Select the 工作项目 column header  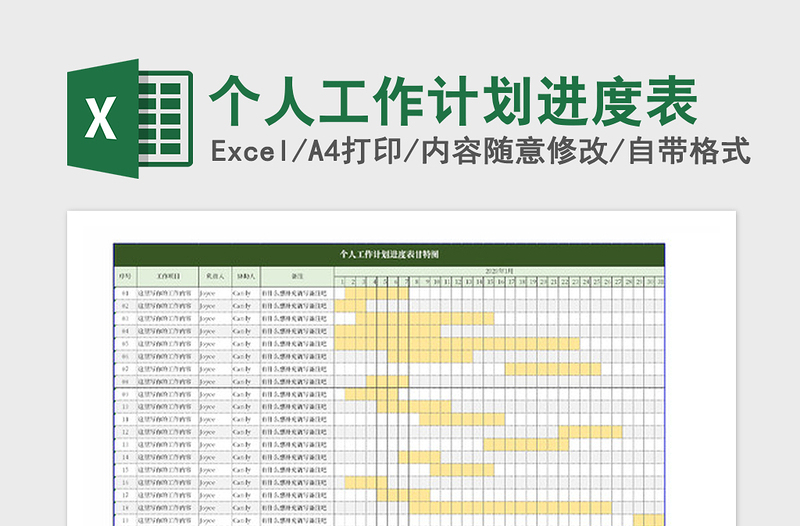click(x=168, y=276)
